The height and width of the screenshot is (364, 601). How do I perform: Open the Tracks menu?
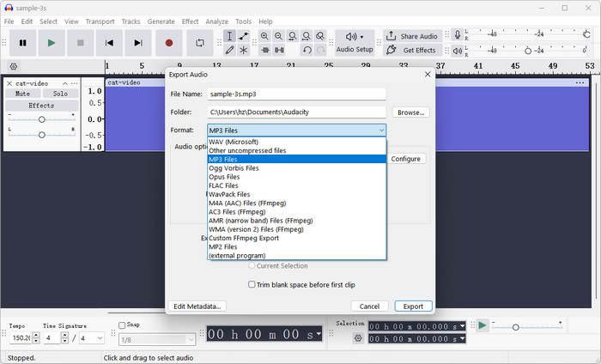coord(131,21)
